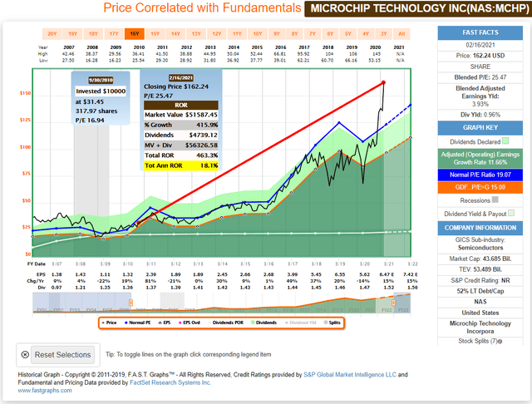Toggle the EPS Ovd legend item

pos(190,323)
